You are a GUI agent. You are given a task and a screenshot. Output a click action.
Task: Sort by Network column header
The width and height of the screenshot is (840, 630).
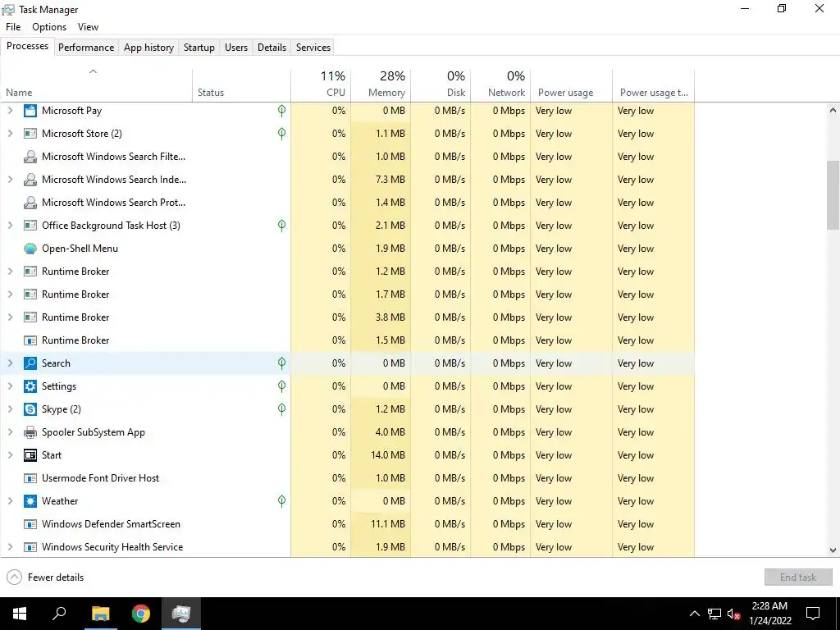pyautogui.click(x=501, y=85)
